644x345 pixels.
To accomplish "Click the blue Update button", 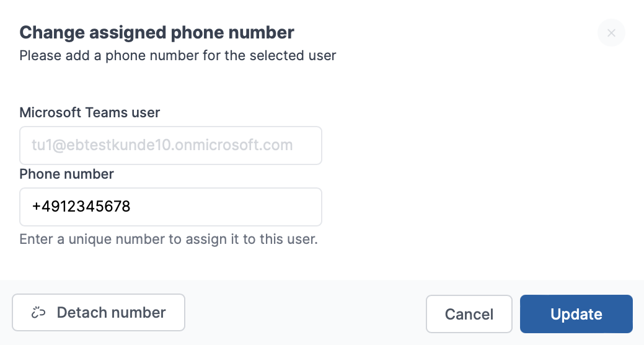I will pos(576,314).
